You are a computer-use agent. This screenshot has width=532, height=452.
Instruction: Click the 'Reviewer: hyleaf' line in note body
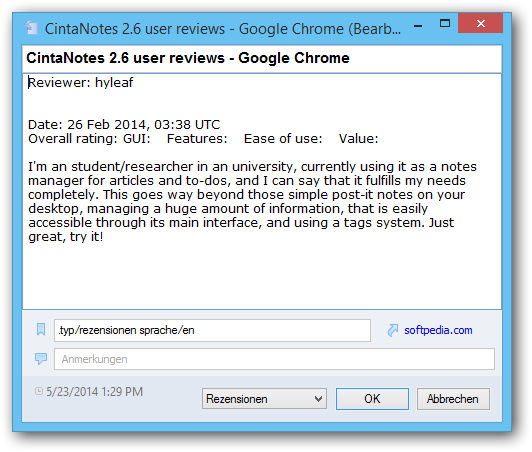coord(80,82)
